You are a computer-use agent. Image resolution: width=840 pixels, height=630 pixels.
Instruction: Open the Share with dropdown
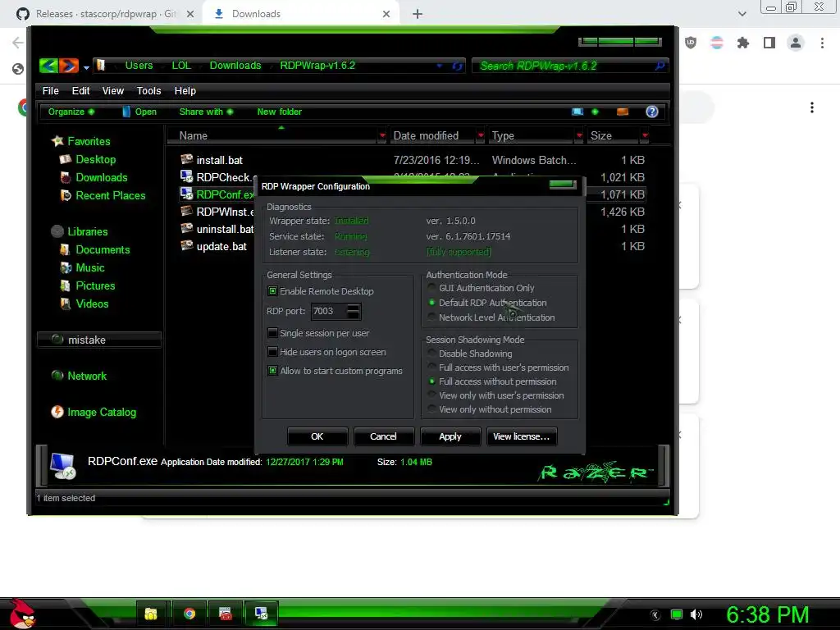pyautogui.click(x=206, y=112)
